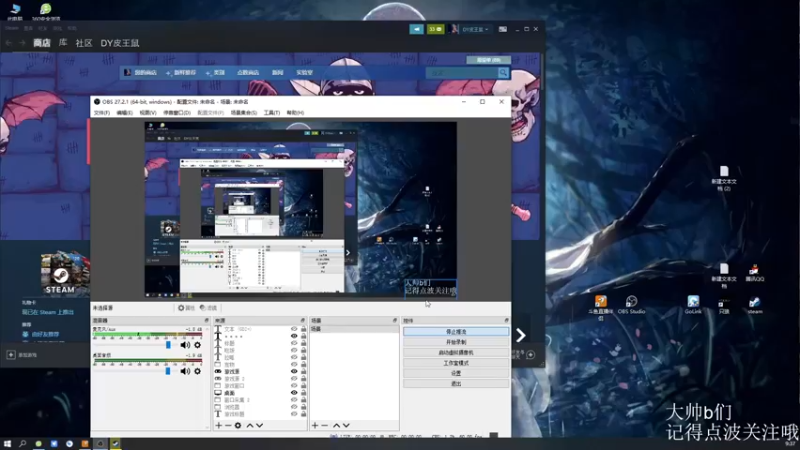Click 设置 button in OBS controls
This screenshot has width=800, height=450.
pyautogui.click(x=456, y=373)
